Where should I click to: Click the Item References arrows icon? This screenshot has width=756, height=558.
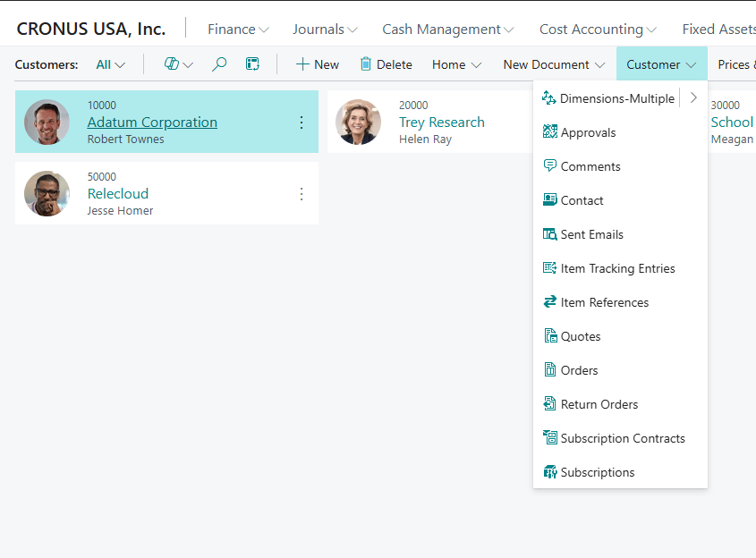pyautogui.click(x=550, y=302)
